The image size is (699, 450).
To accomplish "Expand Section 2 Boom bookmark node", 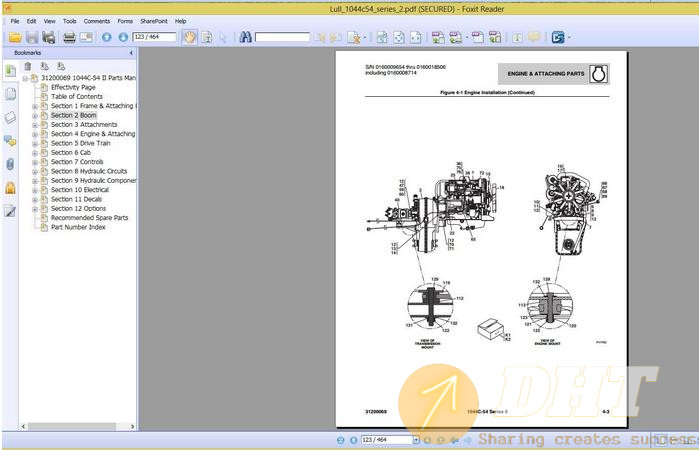I will 35,116.
